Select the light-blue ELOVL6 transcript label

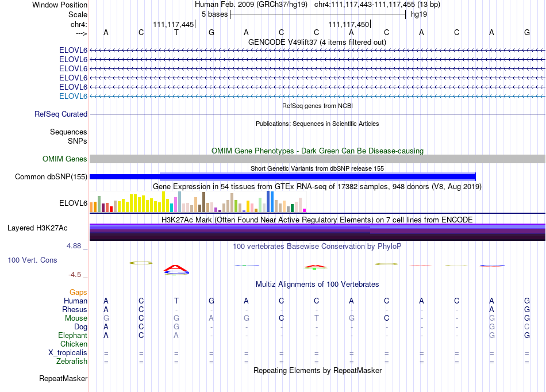(73, 96)
